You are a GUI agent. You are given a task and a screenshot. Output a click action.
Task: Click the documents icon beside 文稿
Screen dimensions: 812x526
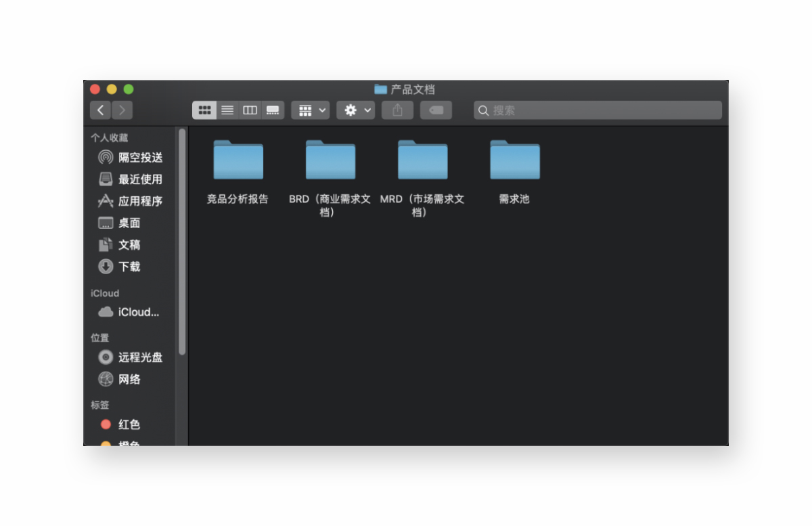[106, 244]
